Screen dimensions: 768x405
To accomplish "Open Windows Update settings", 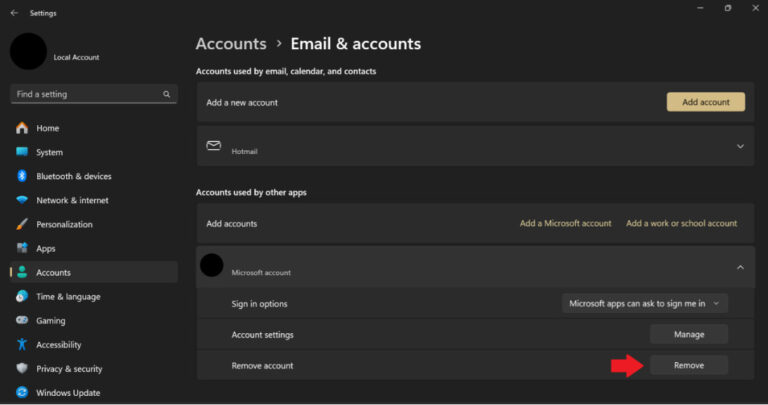I will [94, 392].
